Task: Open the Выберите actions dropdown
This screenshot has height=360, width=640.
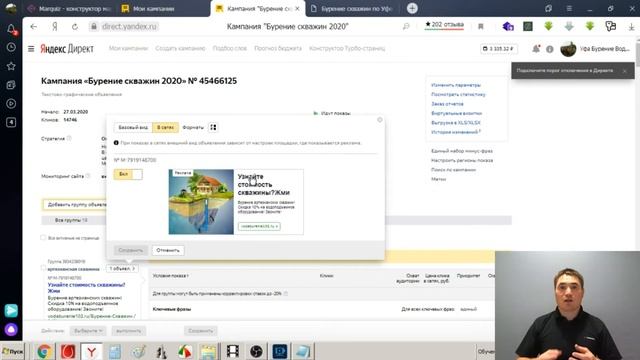Action: [88, 331]
